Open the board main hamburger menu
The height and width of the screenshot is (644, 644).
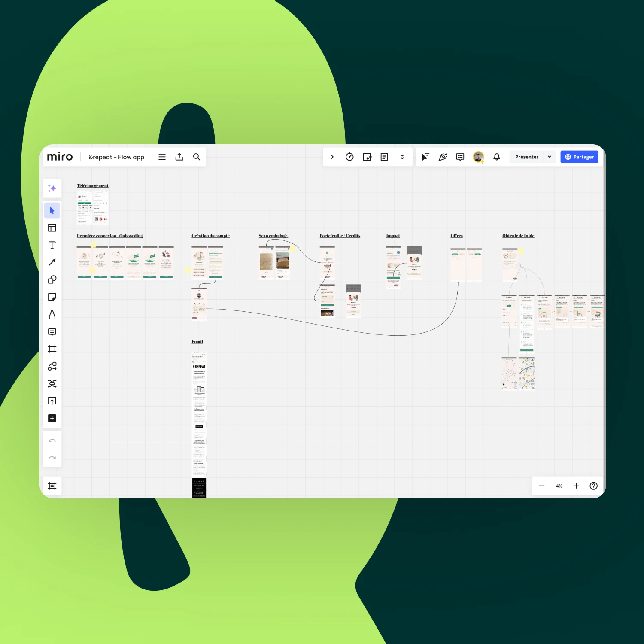point(162,157)
